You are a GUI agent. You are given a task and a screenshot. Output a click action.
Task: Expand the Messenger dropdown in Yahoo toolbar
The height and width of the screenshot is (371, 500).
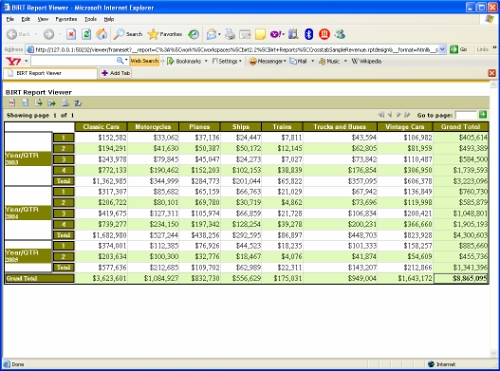[x=285, y=61]
